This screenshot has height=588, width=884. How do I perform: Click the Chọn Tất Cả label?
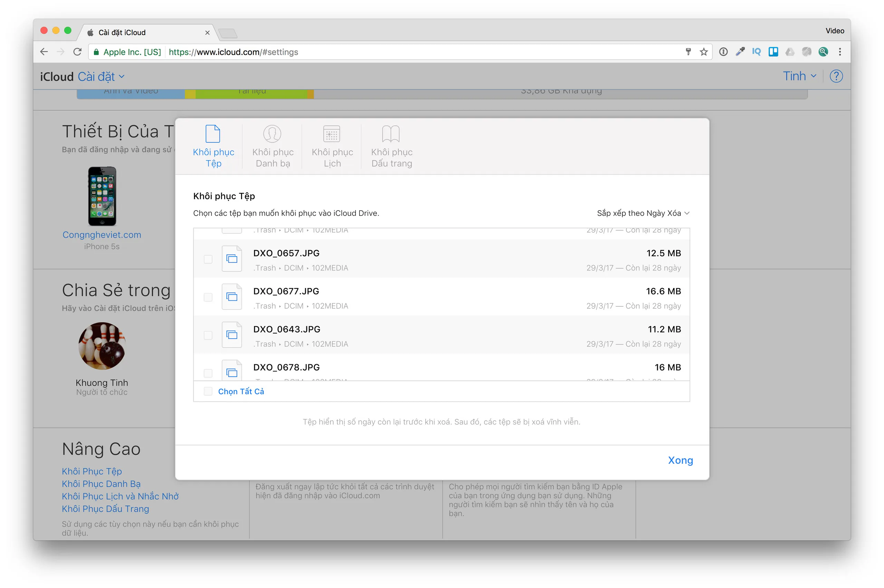(241, 392)
